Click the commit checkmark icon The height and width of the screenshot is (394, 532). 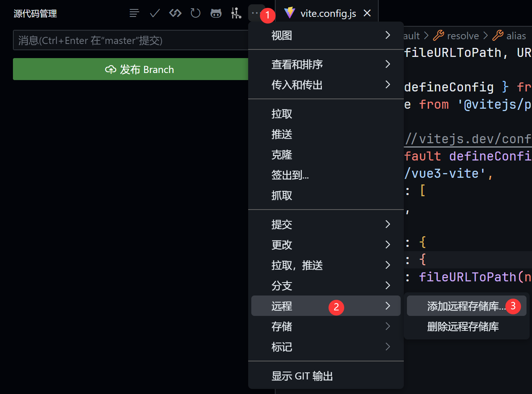pyautogui.click(x=155, y=13)
